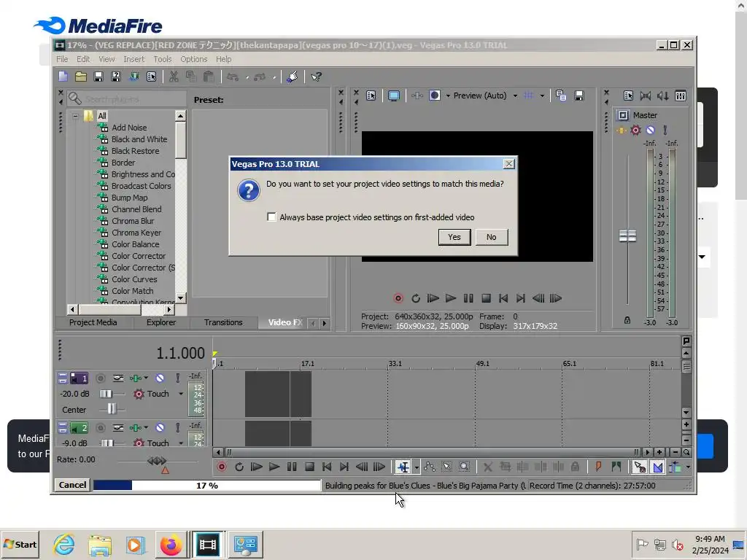Mute audio track 2
This screenshot has height=560, width=747.
160,427
